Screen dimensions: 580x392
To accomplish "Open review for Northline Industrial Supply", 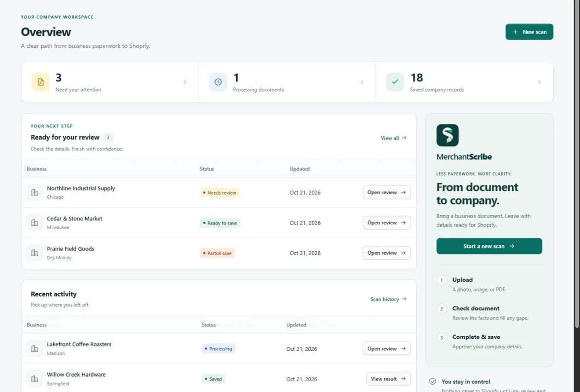I will pos(386,193).
